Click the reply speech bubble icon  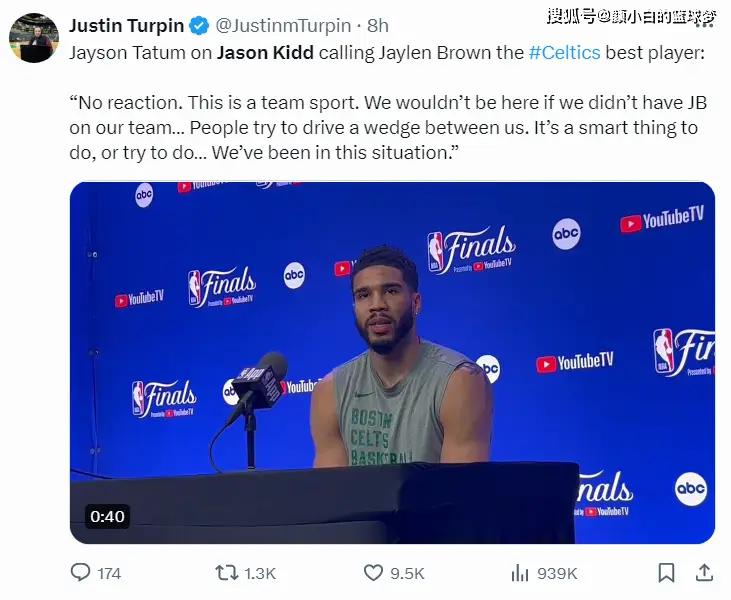(80, 572)
